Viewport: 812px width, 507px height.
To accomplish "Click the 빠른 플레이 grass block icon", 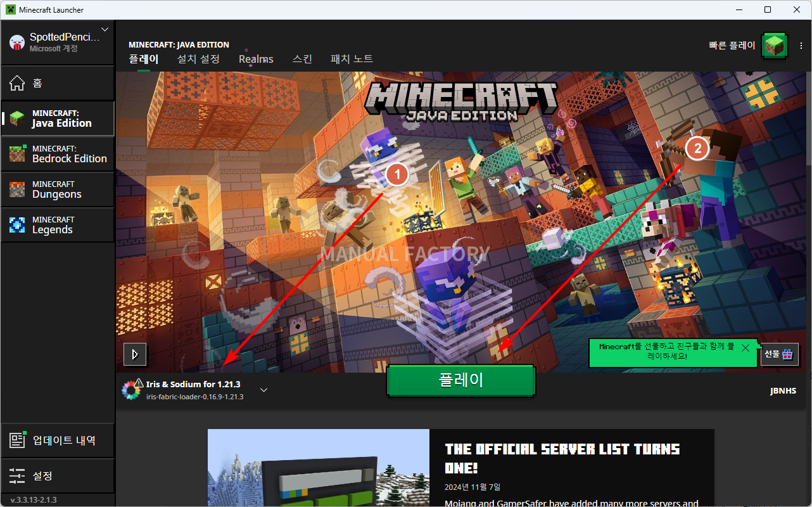I will click(x=774, y=46).
